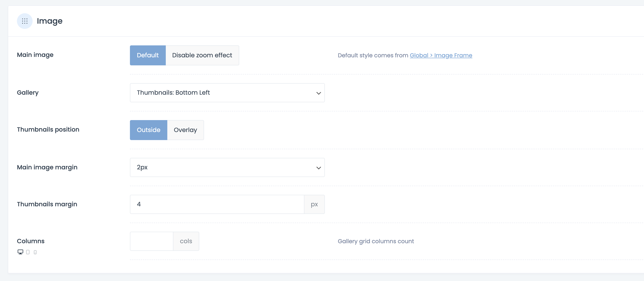The image size is (644, 281).
Task: Open Global > Image Frame link
Action: tap(441, 55)
